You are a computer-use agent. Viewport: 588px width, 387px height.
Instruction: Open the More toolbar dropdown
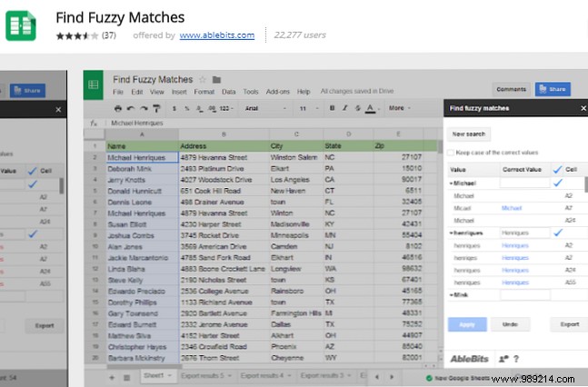point(399,108)
